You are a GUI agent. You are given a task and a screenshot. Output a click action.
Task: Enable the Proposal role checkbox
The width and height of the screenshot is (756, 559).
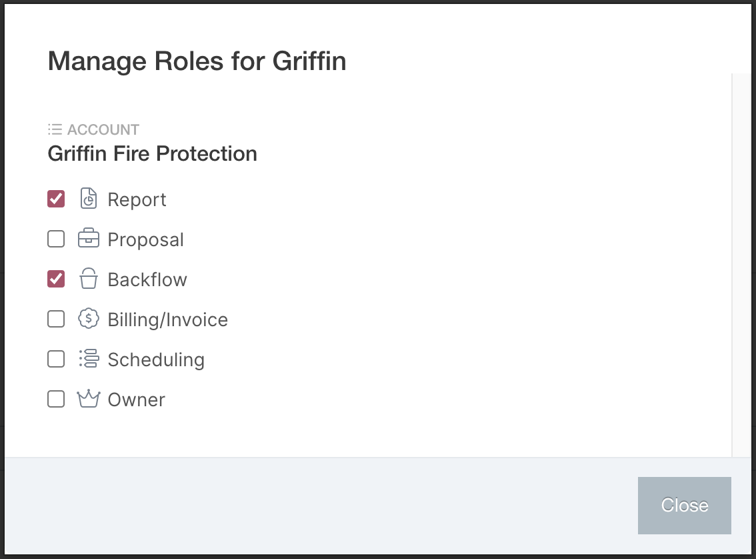(x=56, y=239)
